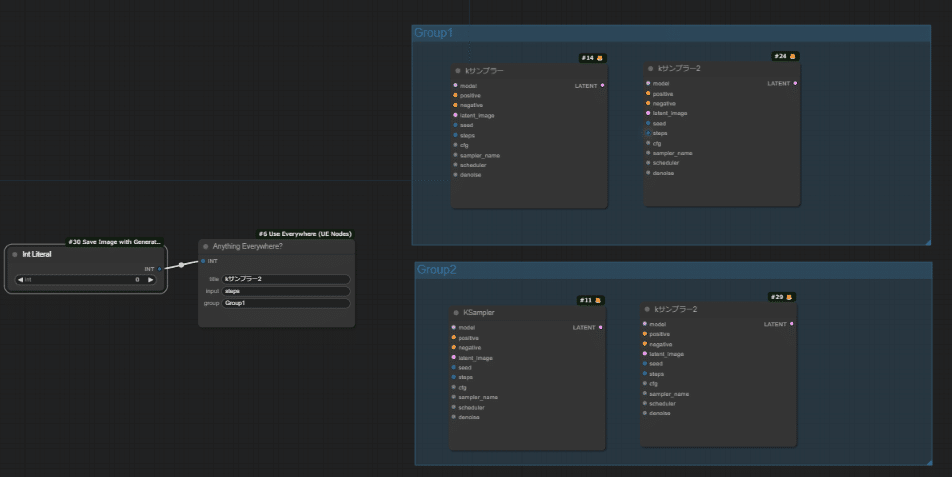Click the int value slider showing 0
Image resolution: width=952 pixels, height=477 pixels.
tap(85, 280)
